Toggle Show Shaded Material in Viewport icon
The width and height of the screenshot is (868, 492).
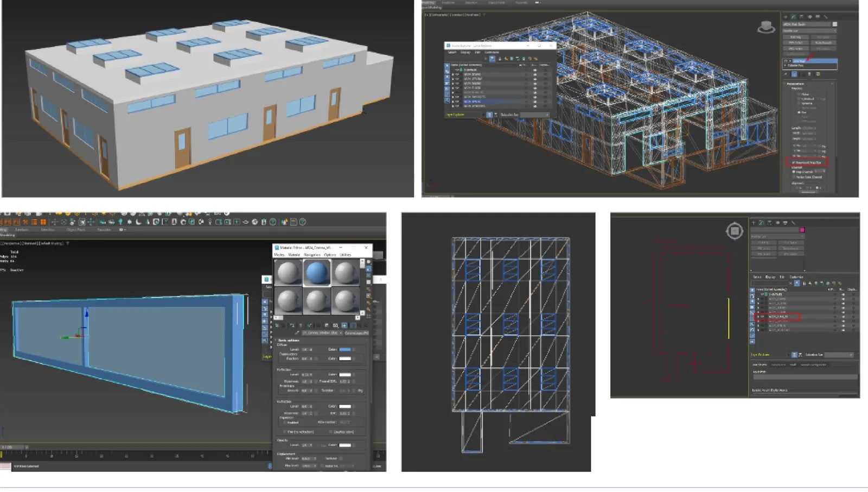point(344,325)
